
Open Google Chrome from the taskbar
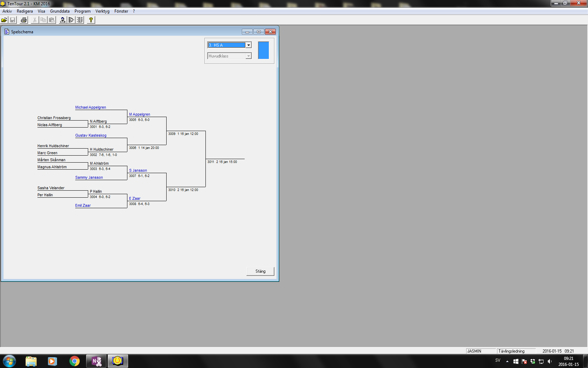[x=74, y=361]
